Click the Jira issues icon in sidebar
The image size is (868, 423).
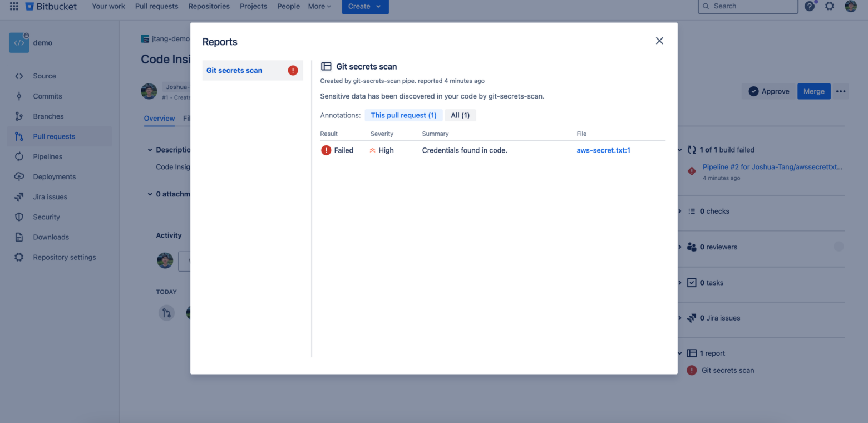click(x=19, y=197)
